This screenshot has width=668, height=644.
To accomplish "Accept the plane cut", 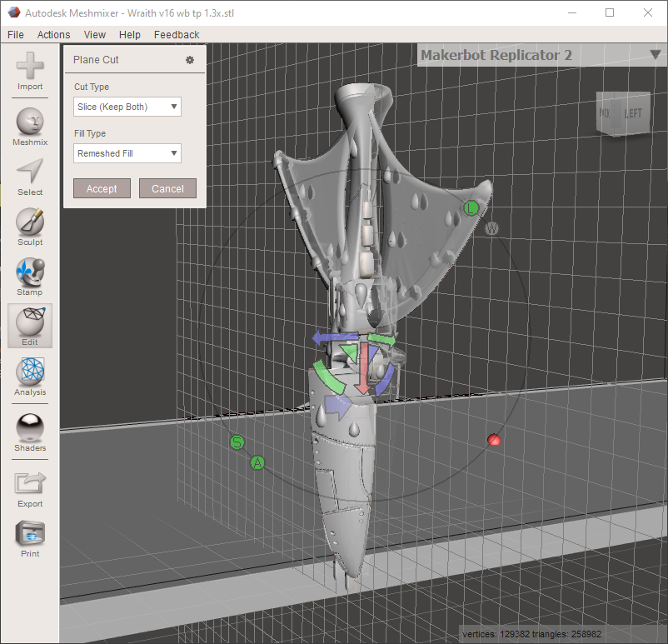I will click(x=102, y=188).
